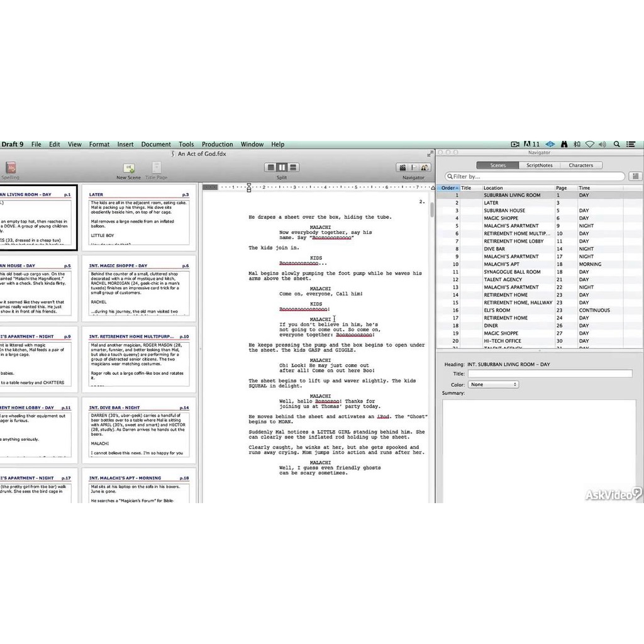The image size is (644, 644).
Task: Click the Filter by search field
Action: (535, 176)
